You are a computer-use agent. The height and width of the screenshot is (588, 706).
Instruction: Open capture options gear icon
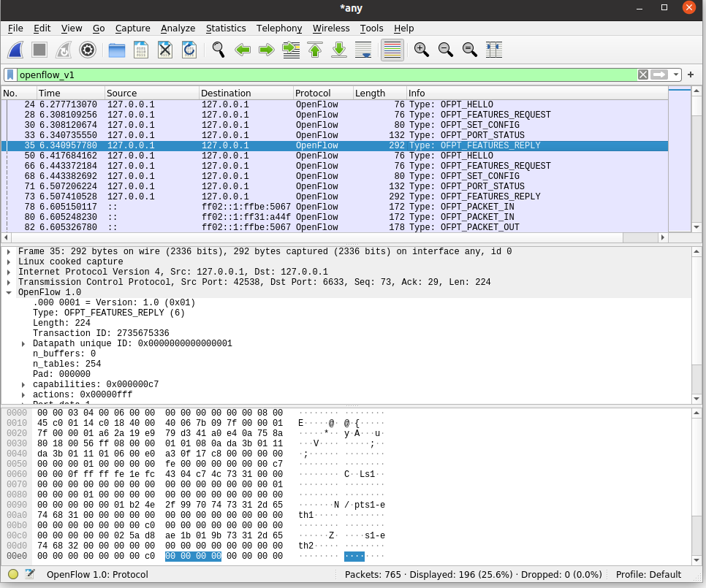point(88,50)
